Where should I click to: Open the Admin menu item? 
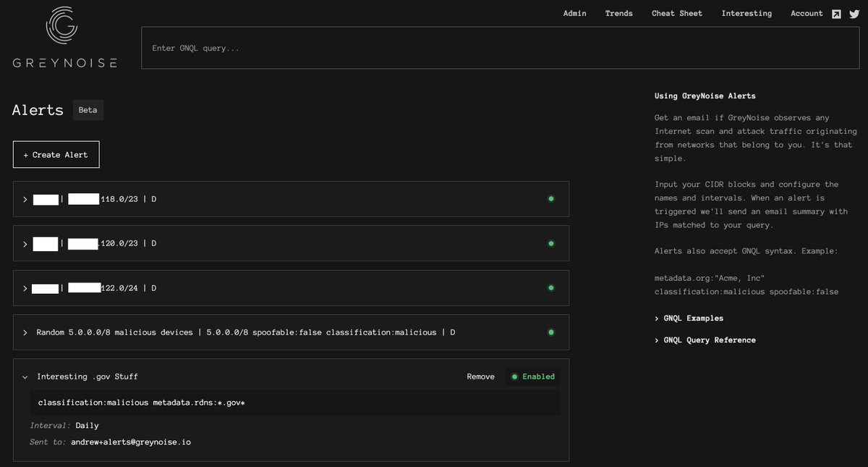point(575,13)
